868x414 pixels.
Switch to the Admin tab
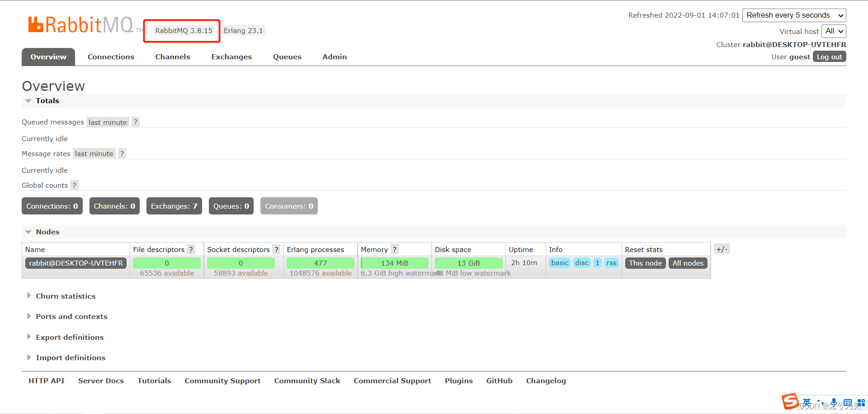[335, 57]
